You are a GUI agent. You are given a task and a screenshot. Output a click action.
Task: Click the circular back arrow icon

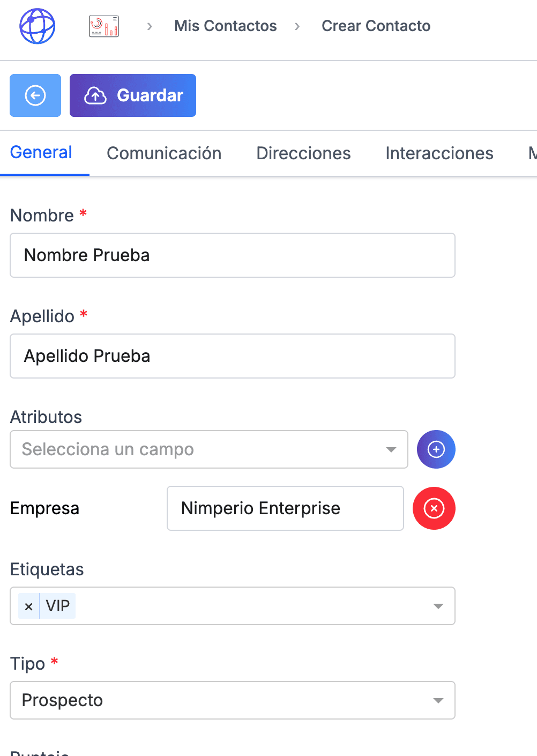pos(35,95)
